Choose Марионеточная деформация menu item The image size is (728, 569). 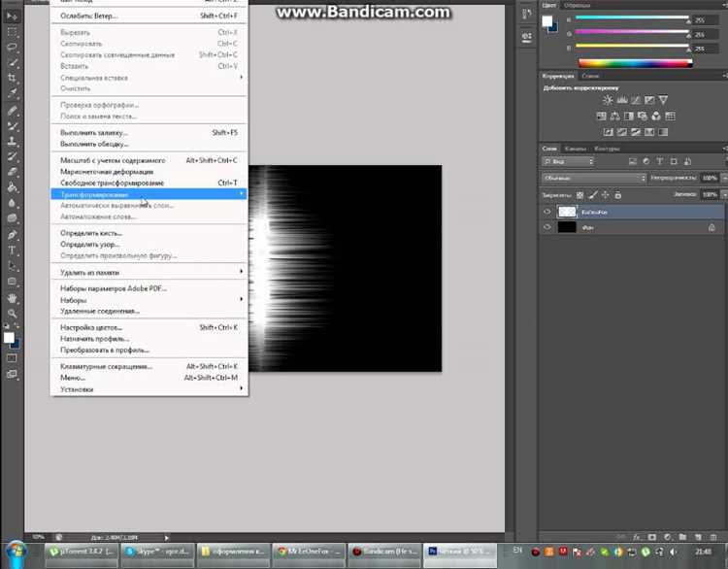click(x=149, y=172)
